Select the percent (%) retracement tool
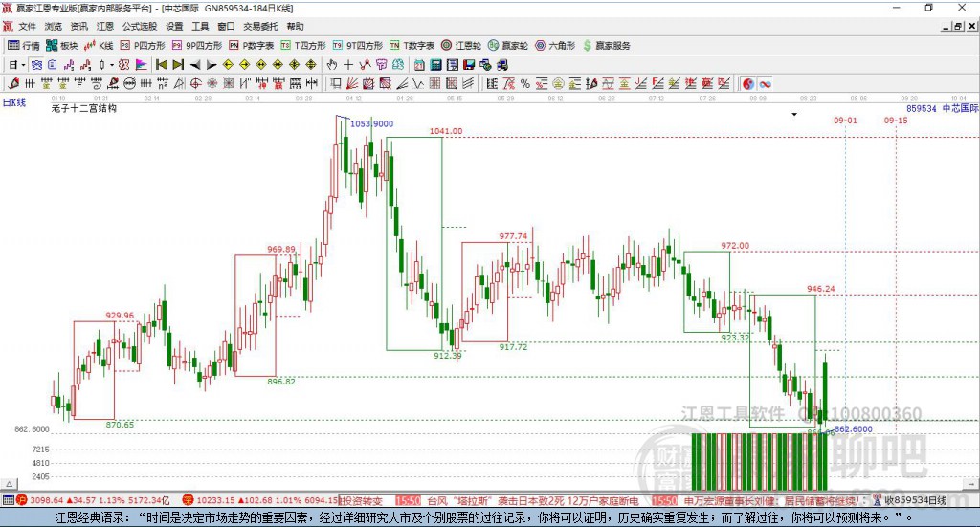980x527 pixels. (525, 83)
